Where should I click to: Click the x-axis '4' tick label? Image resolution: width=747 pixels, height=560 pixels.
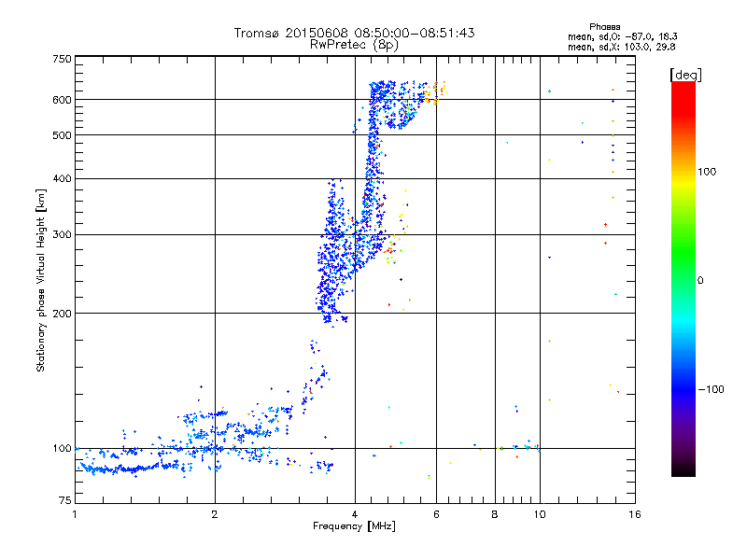(355, 514)
